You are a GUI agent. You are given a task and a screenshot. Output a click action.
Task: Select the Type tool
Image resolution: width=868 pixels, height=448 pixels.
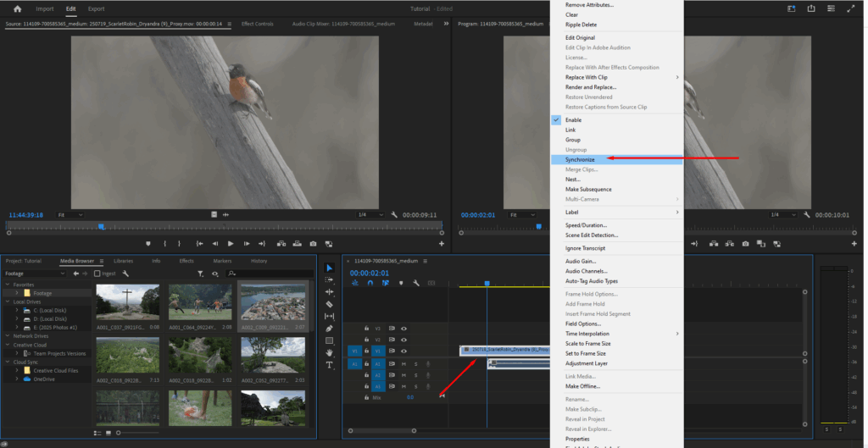point(330,365)
